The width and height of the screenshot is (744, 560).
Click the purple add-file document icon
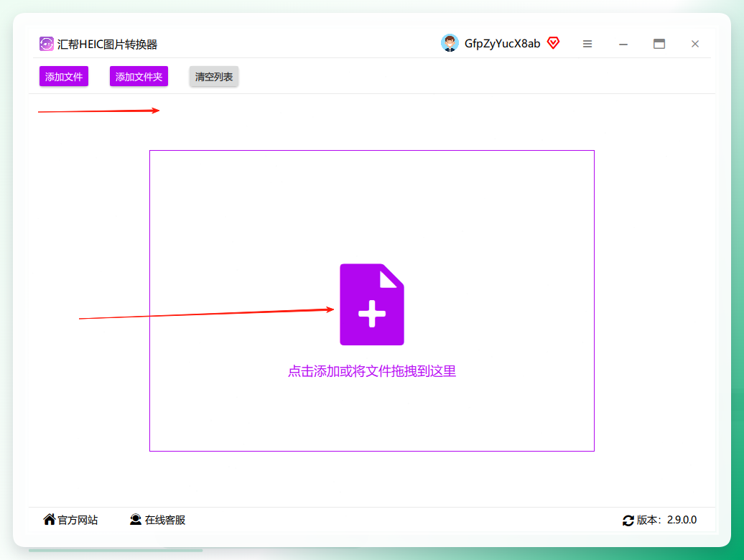[x=372, y=304]
